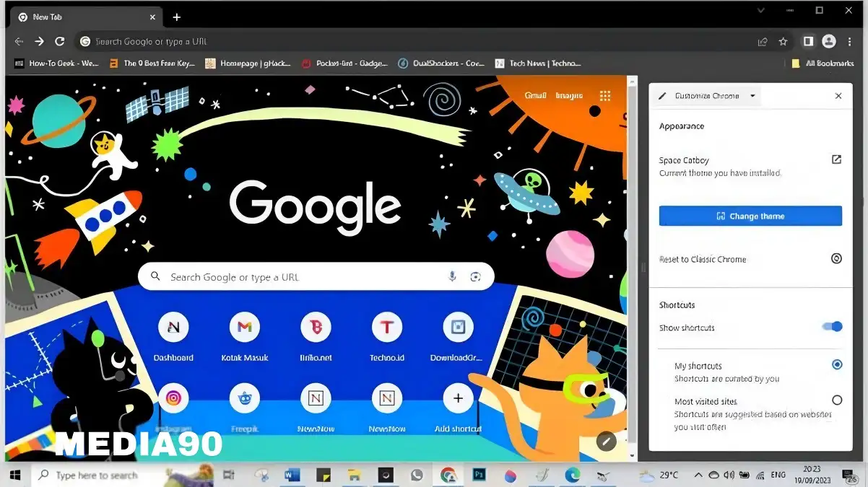The height and width of the screenshot is (487, 868).
Task: Open the Chrome three-dot menu
Action: pyautogui.click(x=849, y=42)
